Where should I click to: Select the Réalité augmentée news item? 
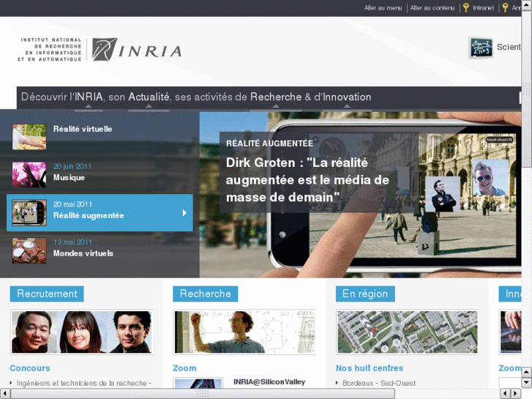[x=100, y=213]
